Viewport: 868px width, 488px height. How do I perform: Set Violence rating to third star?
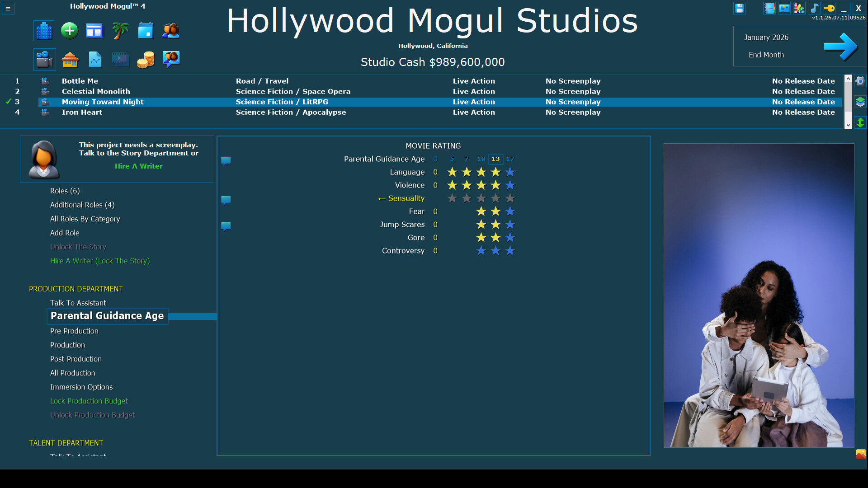tap(481, 185)
